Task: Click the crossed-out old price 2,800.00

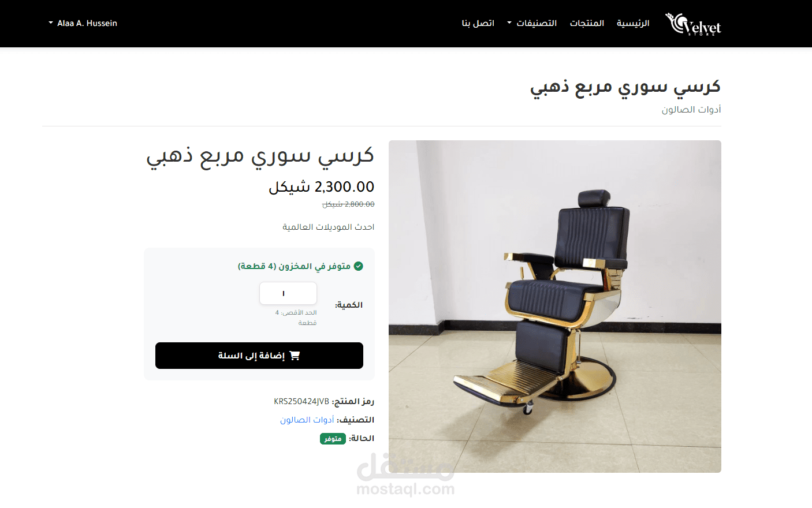Action: pos(348,204)
